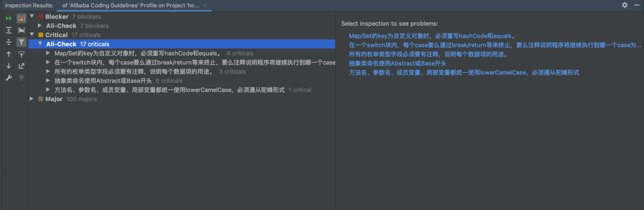Rerun inspection with the green arrows icon
The image size is (644, 210).
[9, 18]
